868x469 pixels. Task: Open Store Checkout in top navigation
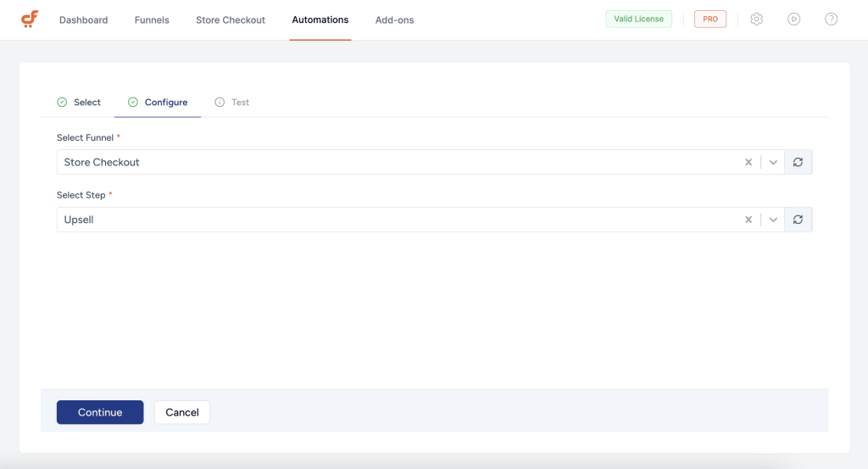[231, 20]
